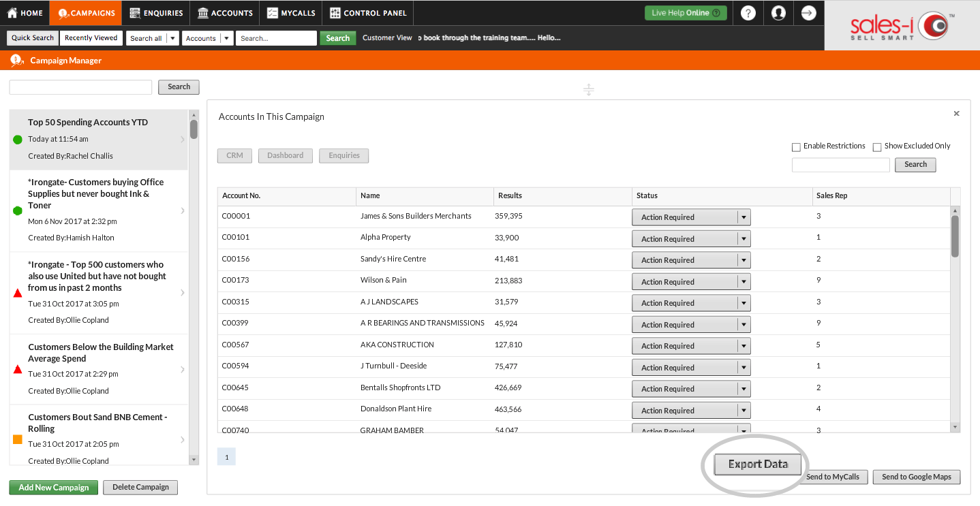The height and width of the screenshot is (506, 980).
Task: Close the Accounts In This Campaign panel
Action: click(956, 114)
